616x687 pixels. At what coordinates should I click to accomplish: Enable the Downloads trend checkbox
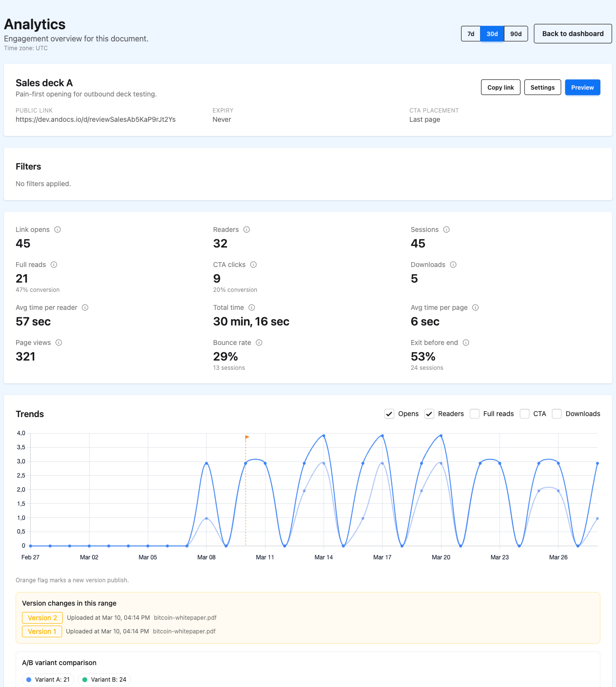pos(557,414)
